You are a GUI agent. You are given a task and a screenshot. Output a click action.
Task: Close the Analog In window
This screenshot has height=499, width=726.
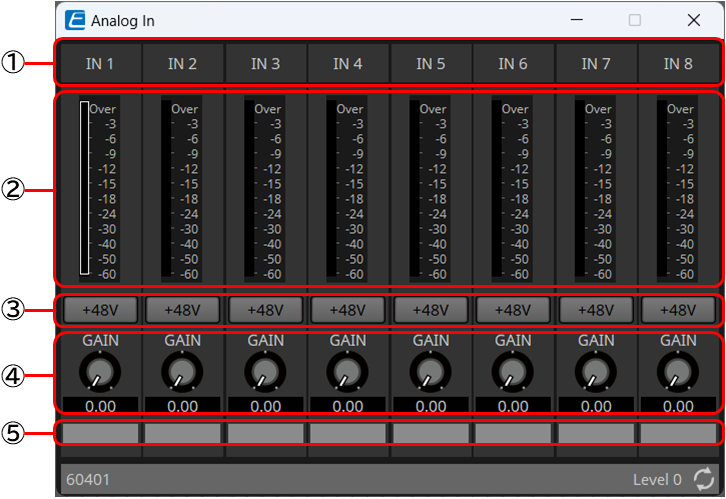pyautogui.click(x=694, y=20)
